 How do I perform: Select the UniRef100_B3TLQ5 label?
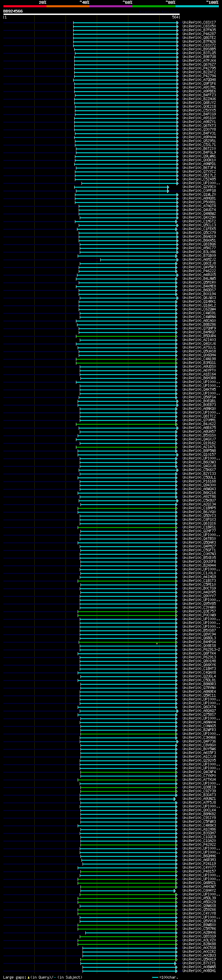199,53
